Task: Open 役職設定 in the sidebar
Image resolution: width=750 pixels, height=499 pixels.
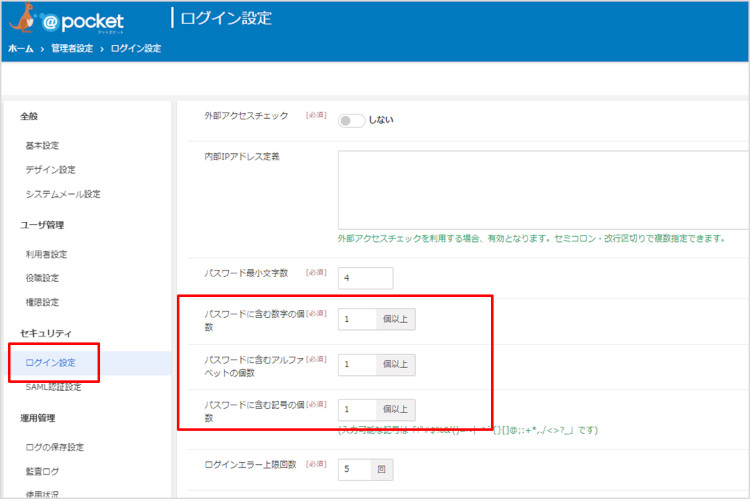Action: pyautogui.click(x=42, y=278)
